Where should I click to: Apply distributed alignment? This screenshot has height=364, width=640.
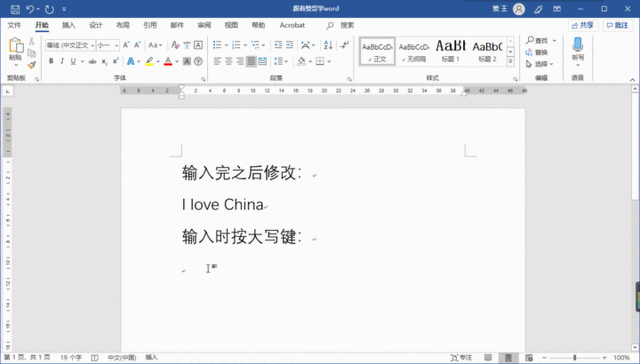coord(262,61)
